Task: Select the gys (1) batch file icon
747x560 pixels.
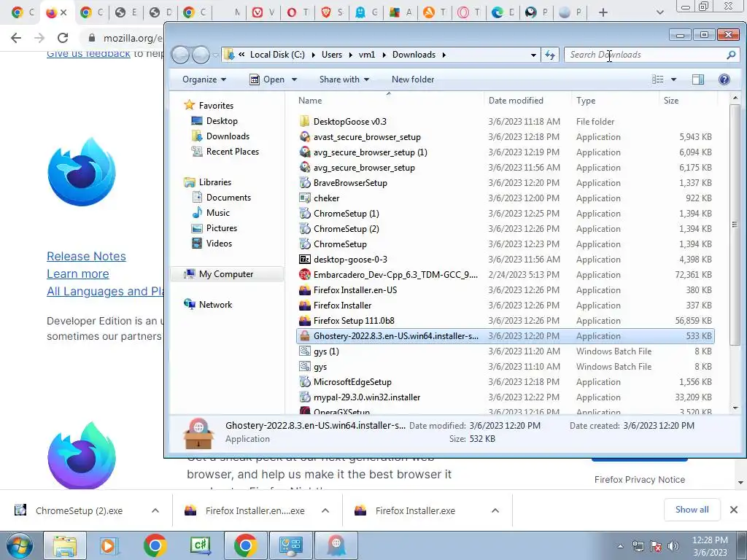Action: (305, 351)
